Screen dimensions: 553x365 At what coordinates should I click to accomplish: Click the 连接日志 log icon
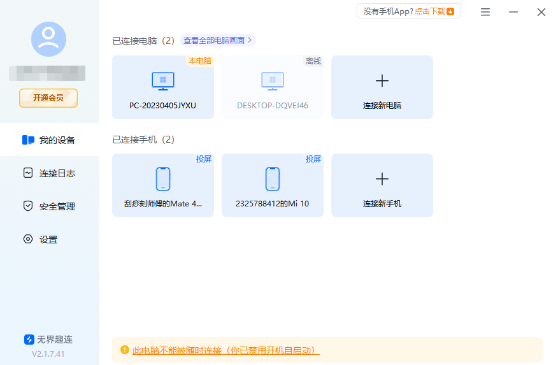(28, 173)
